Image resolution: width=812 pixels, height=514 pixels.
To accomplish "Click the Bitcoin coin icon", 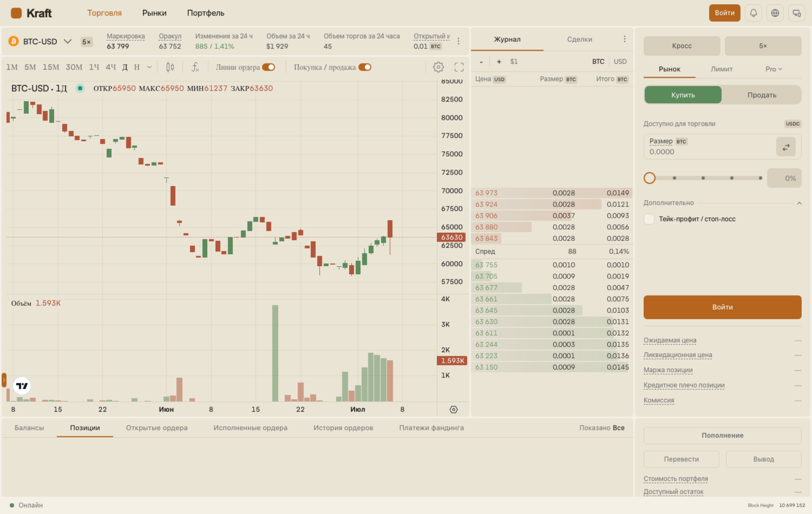I will pyautogui.click(x=13, y=41).
